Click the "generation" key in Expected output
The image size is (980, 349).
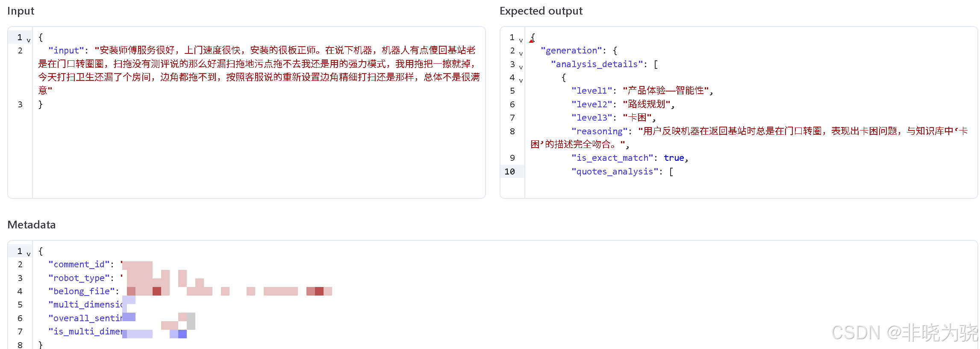(571, 50)
